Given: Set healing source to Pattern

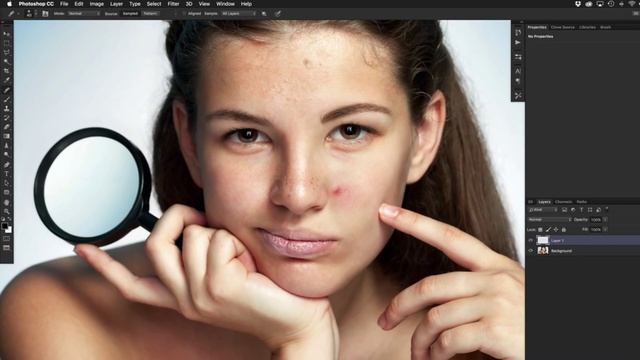Looking at the screenshot, I should (x=150, y=13).
